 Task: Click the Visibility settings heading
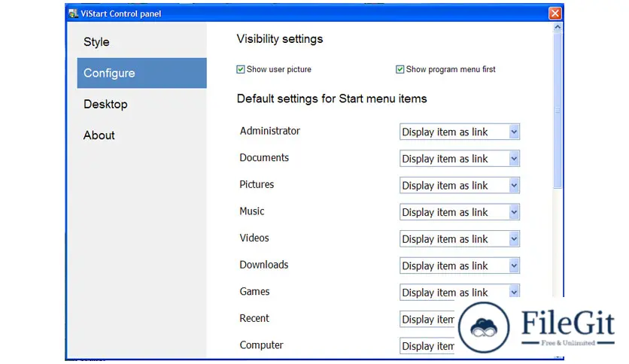point(280,39)
